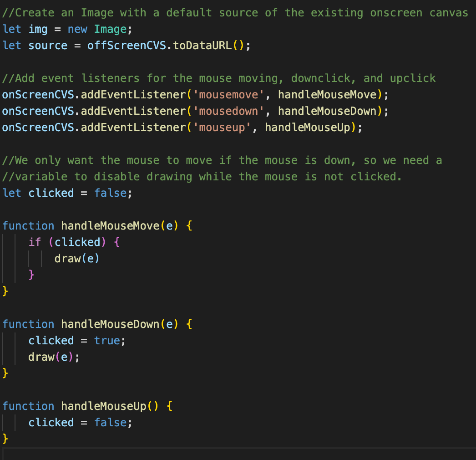Click 'handleMouseMove' in its function declaration
476x460 pixels.
tap(111, 226)
